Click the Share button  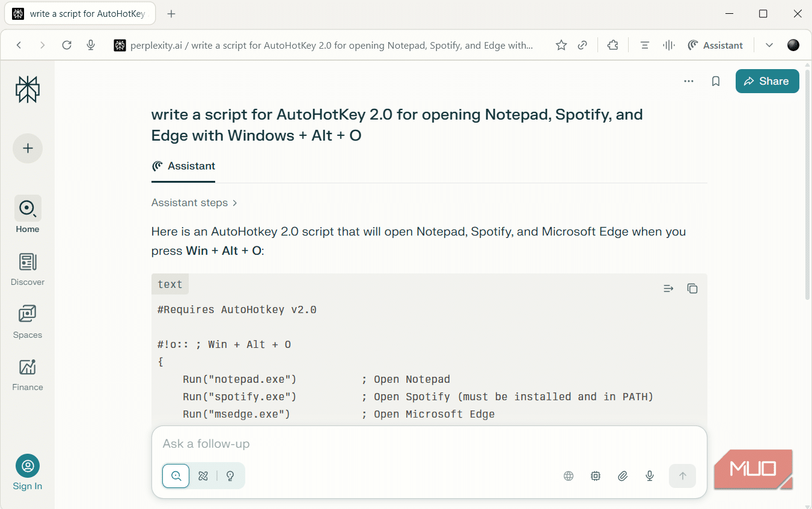pos(767,81)
